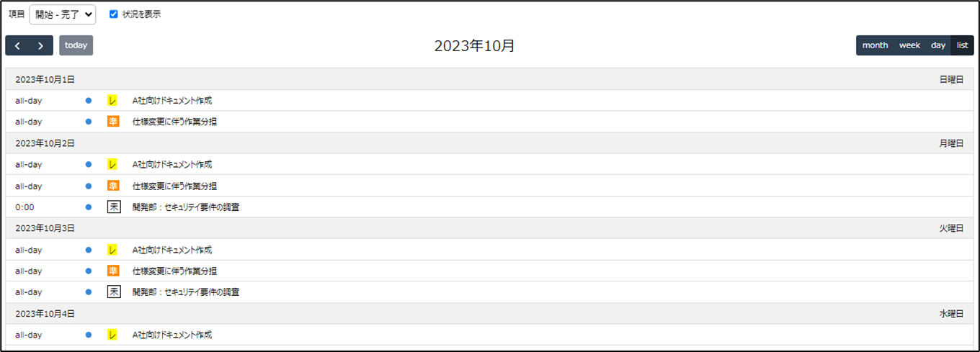Click 未 status icon on October 2
The height and width of the screenshot is (352, 980).
point(113,207)
